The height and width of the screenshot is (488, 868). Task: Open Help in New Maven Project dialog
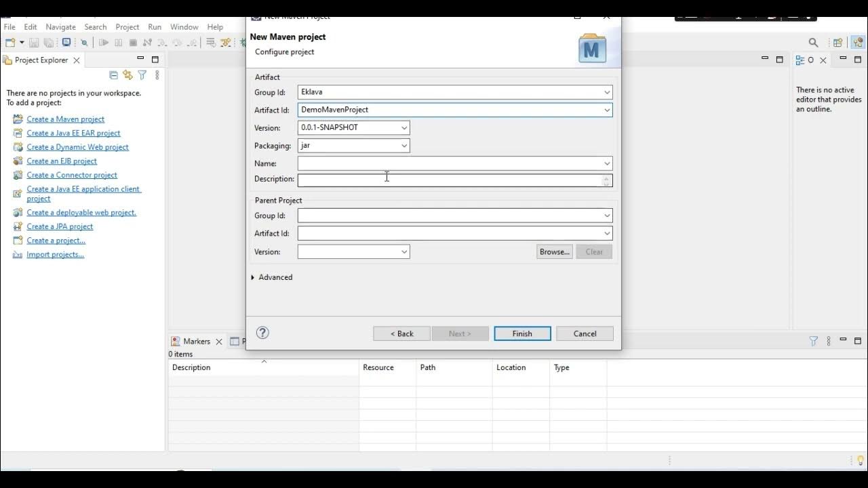coord(262,333)
